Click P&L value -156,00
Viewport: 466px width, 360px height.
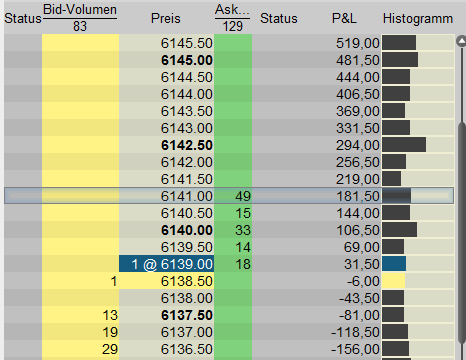[x=355, y=349]
